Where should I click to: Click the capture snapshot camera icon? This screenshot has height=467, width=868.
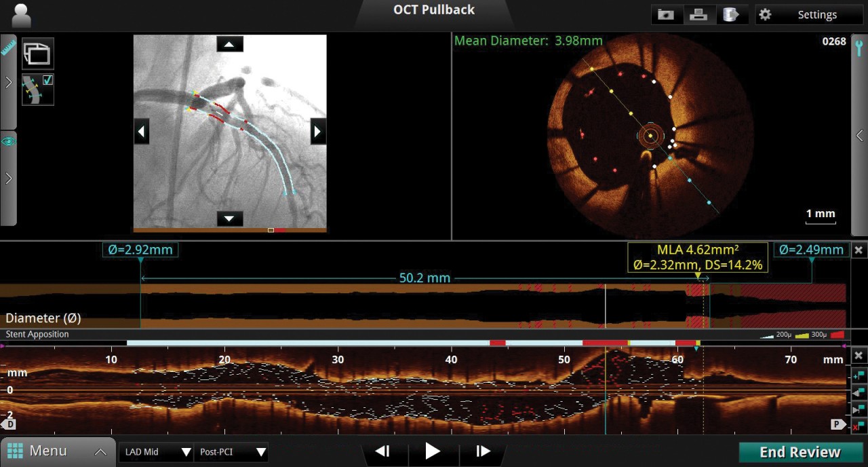(x=665, y=15)
